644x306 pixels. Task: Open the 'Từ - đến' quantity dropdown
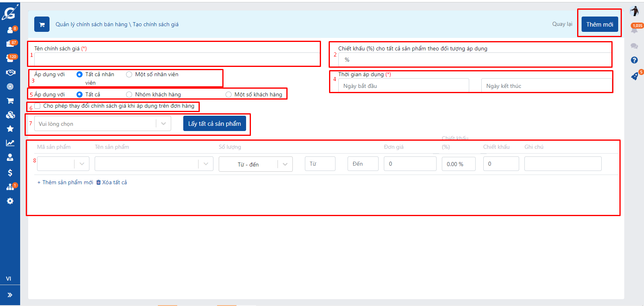coord(255,164)
